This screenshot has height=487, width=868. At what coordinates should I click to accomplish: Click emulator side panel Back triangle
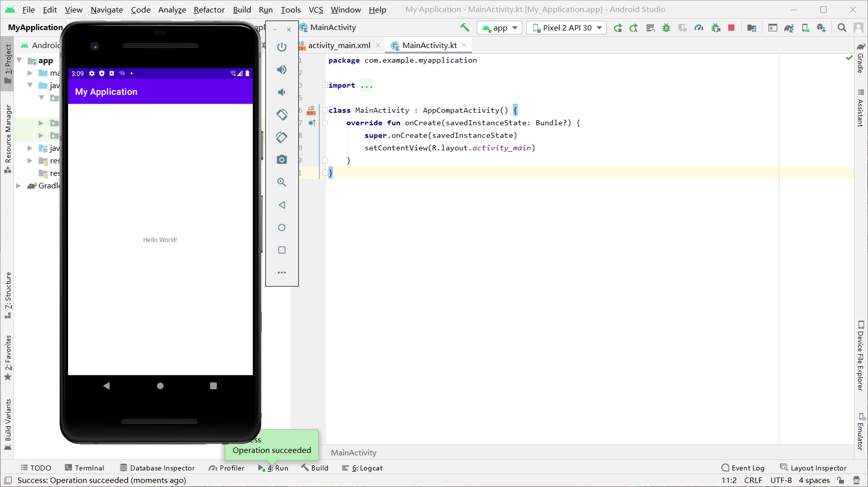point(282,205)
